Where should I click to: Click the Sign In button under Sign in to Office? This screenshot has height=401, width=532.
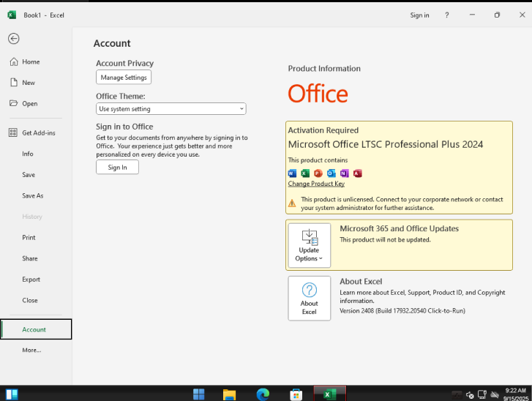tap(117, 168)
